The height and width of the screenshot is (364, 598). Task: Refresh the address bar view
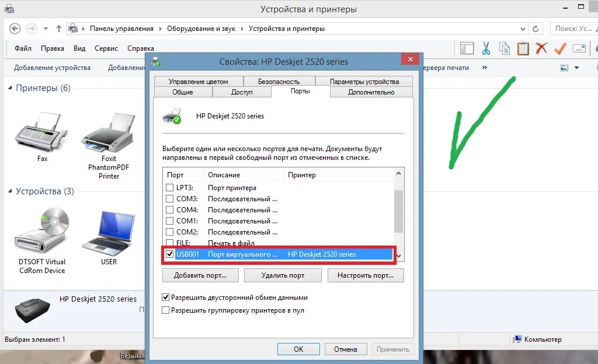point(536,29)
